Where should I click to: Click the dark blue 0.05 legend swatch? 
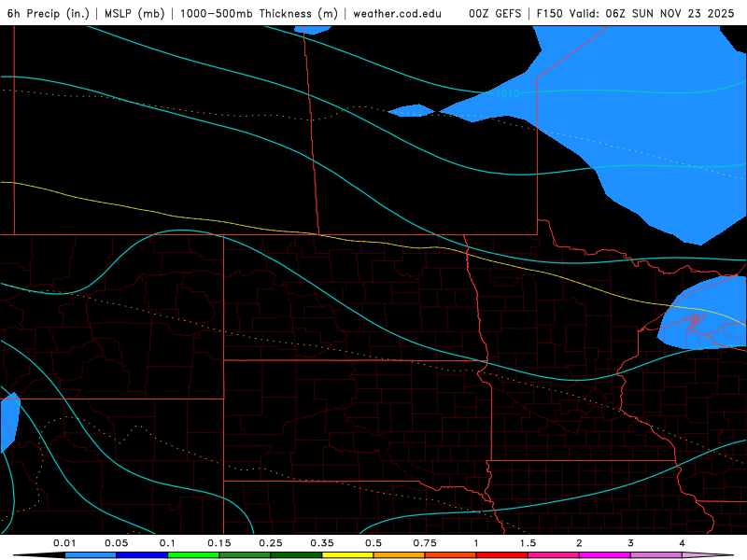click(142, 555)
